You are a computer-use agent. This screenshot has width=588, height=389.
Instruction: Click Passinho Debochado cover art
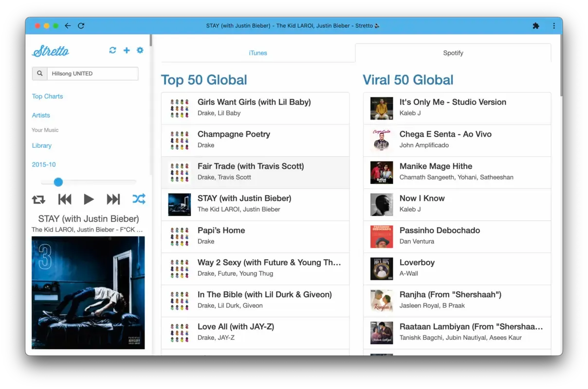382,237
